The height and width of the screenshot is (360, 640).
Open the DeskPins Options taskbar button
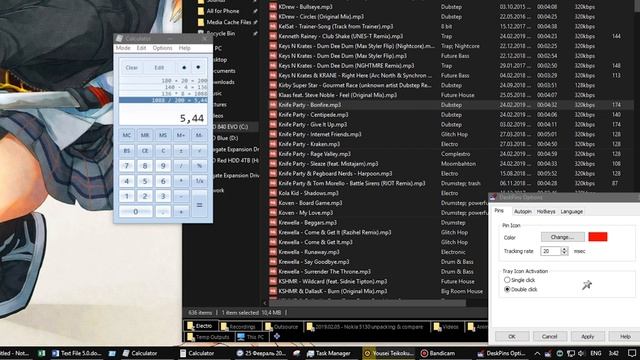point(503,353)
